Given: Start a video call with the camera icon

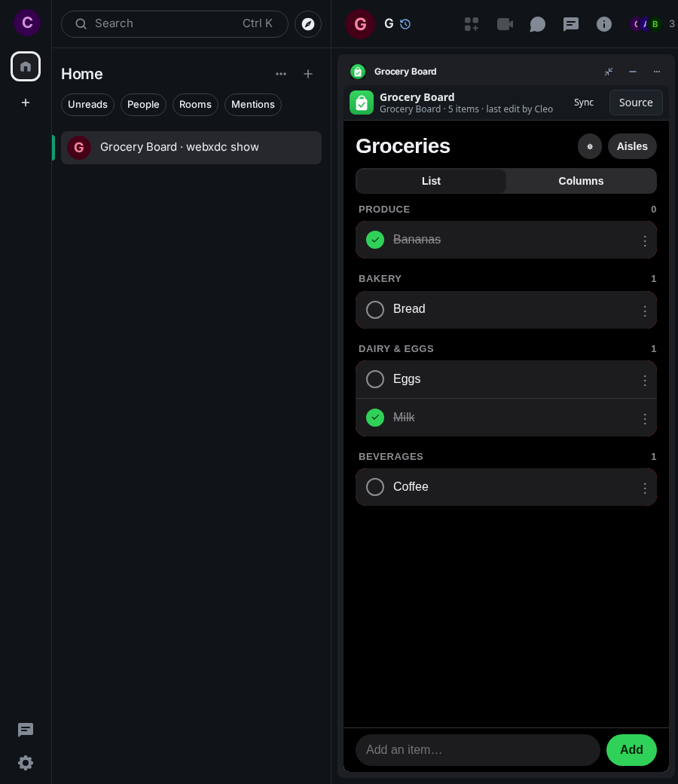Looking at the screenshot, I should pyautogui.click(x=505, y=24).
